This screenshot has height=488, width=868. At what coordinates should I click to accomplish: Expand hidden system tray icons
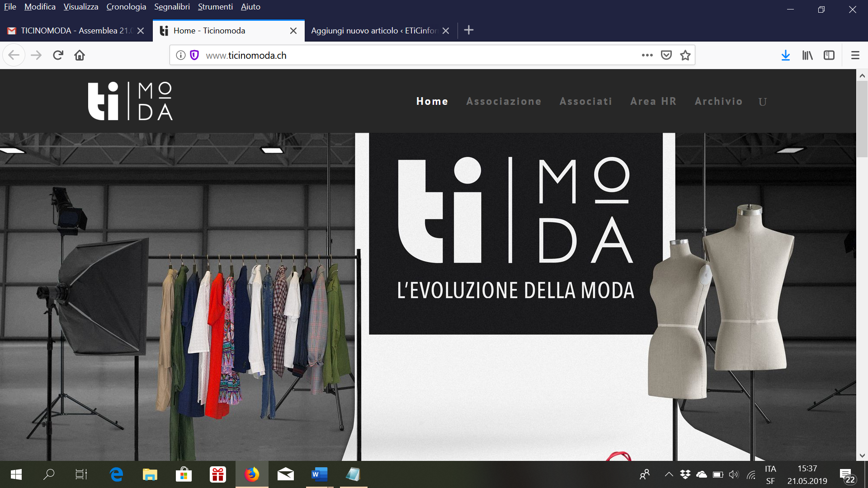(x=669, y=474)
